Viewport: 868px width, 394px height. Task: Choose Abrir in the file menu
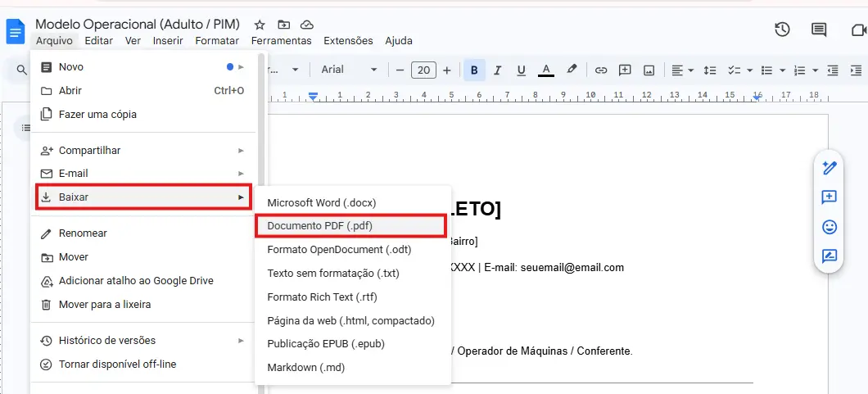(x=144, y=91)
